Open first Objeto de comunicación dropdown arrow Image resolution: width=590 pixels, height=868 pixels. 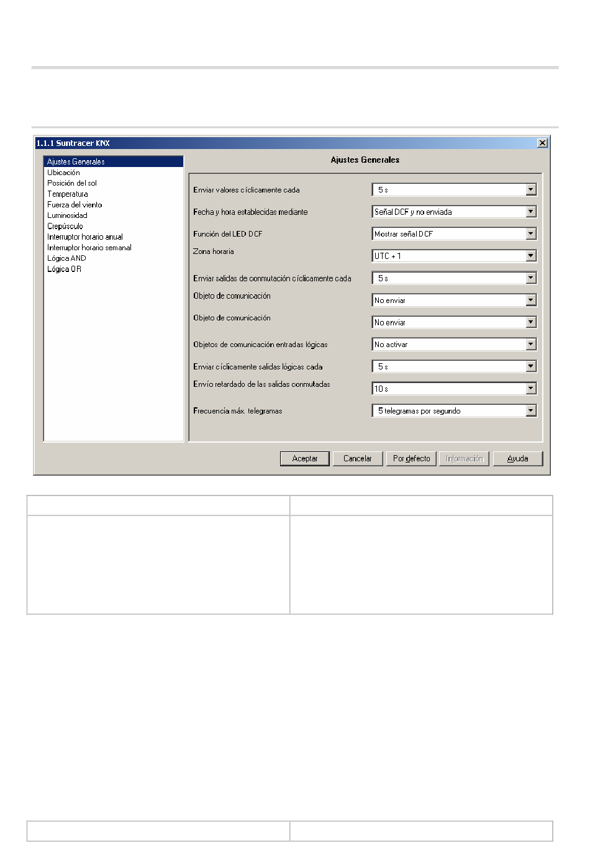tap(530, 300)
